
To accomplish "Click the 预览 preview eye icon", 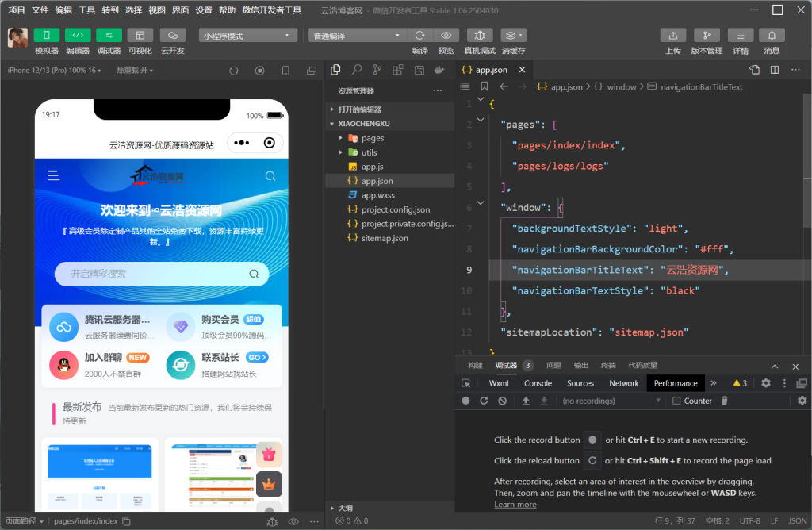I will [446, 36].
